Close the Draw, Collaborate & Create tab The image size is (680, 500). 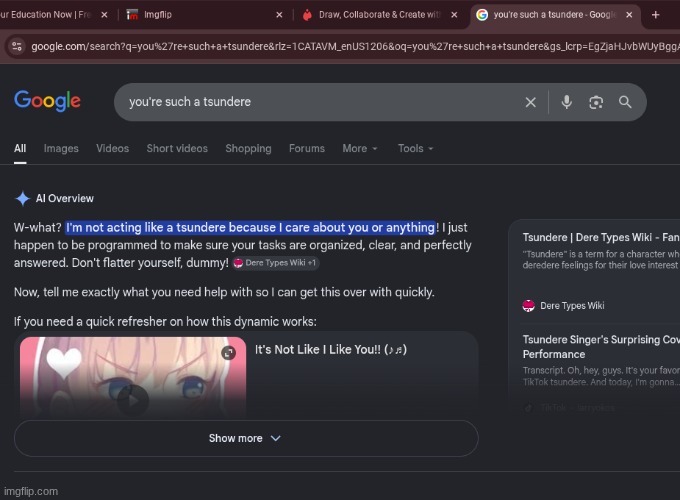point(454,15)
